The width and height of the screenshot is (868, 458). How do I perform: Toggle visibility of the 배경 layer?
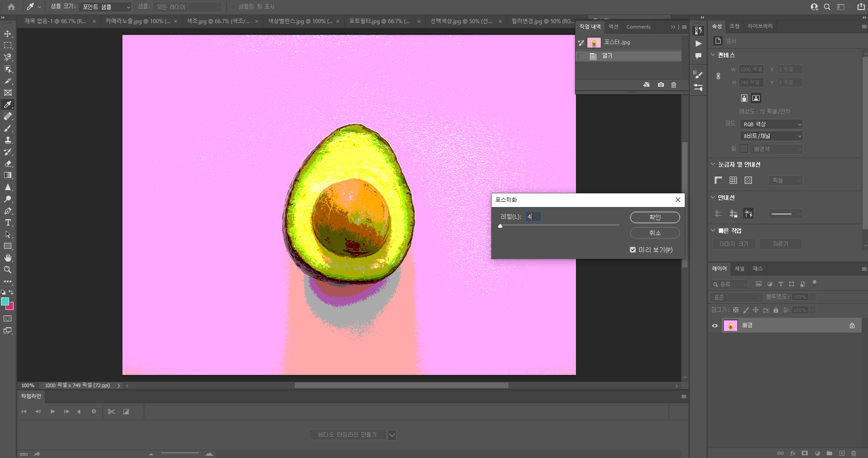[715, 325]
